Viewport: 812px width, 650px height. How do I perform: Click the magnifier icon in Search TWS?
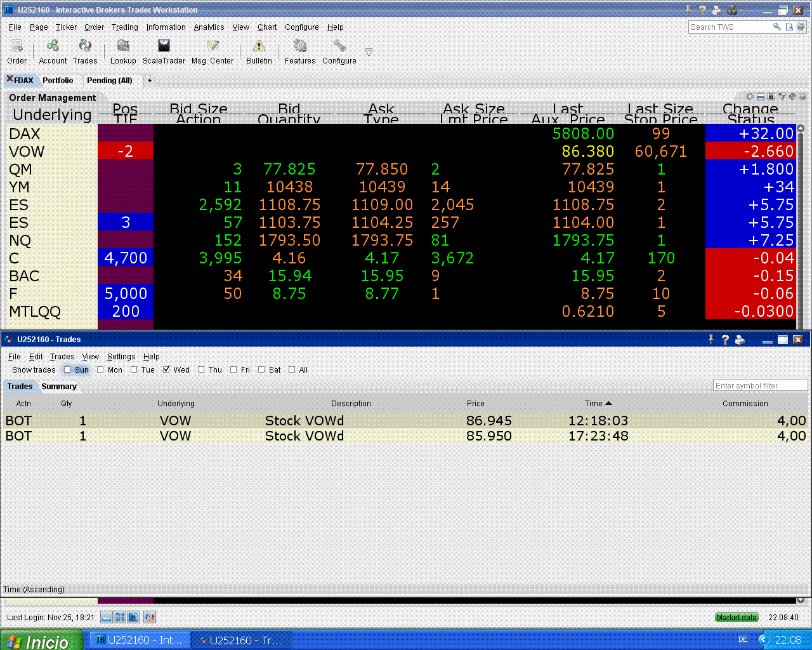(x=776, y=27)
